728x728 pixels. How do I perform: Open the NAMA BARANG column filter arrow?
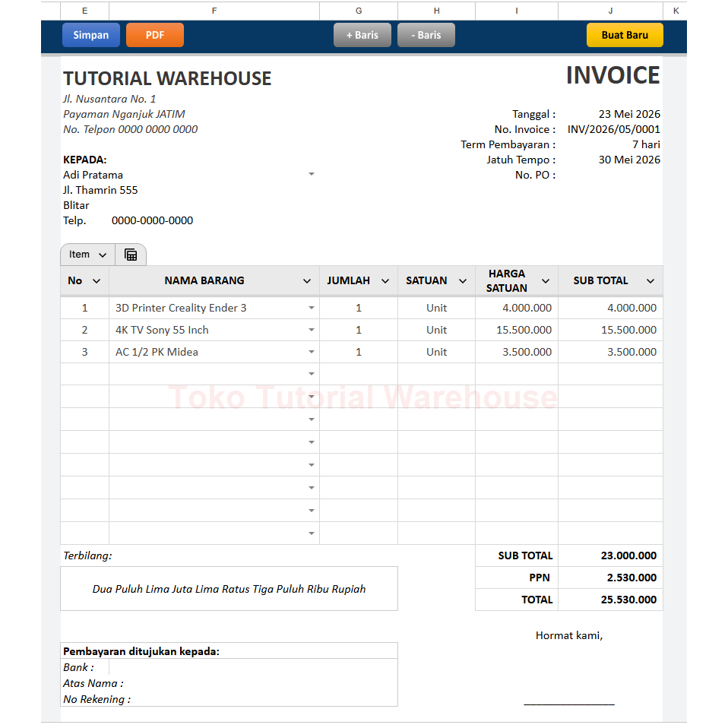[307, 281]
